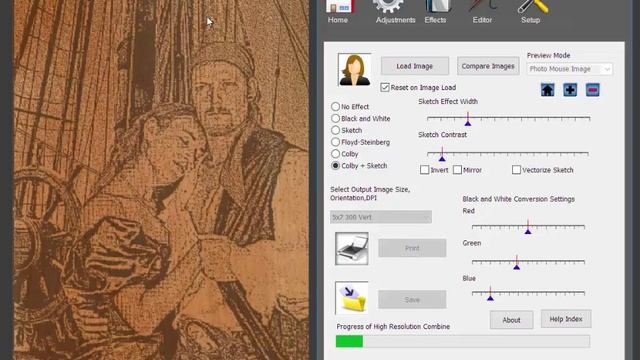Viewport: 640px width, 360px height.
Task: Click the Sketch Effect Width slider
Action: pos(509,119)
